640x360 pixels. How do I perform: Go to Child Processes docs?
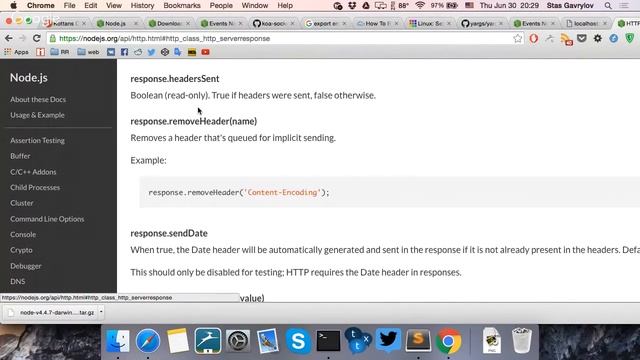pyautogui.click(x=35, y=187)
